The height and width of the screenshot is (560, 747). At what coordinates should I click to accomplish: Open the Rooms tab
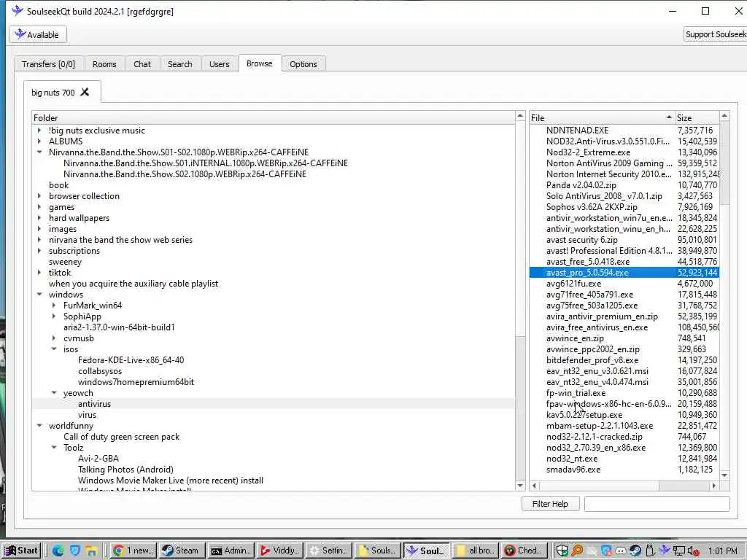point(104,64)
